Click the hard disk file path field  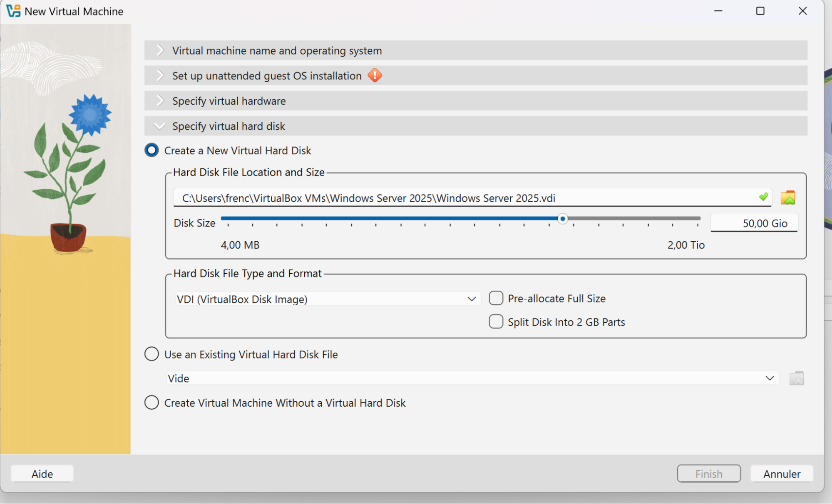[x=472, y=198]
